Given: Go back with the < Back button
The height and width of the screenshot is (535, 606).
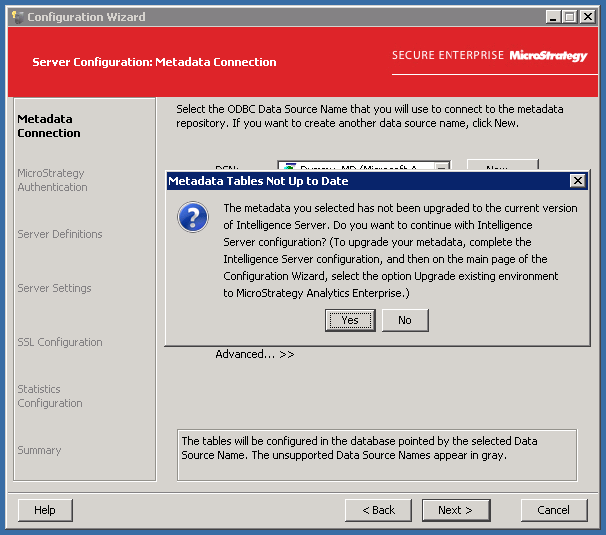Looking at the screenshot, I should (x=378, y=510).
